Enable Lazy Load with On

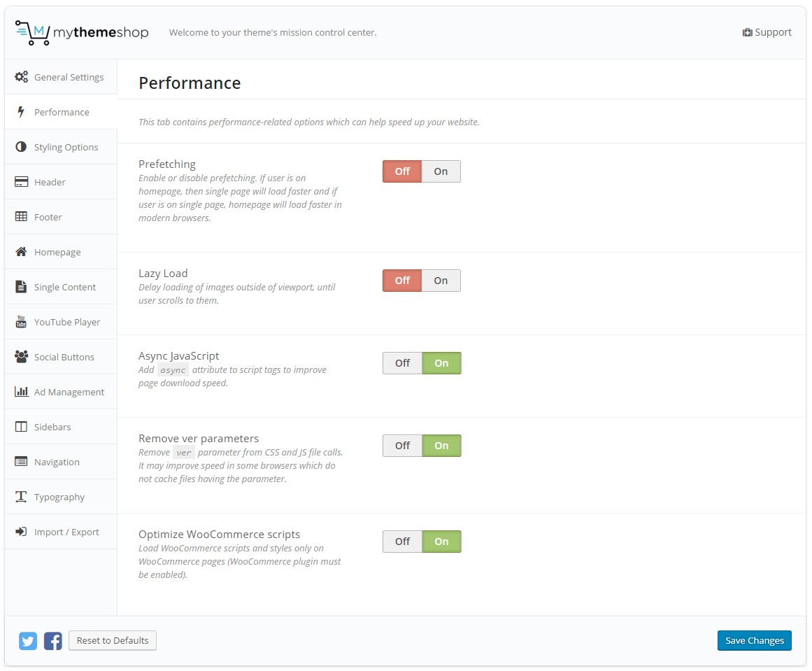441,281
